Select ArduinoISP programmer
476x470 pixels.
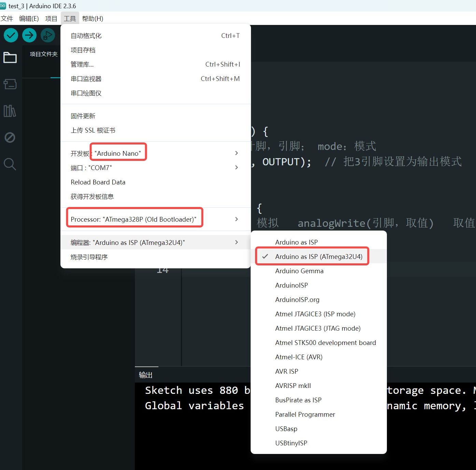coord(319,285)
